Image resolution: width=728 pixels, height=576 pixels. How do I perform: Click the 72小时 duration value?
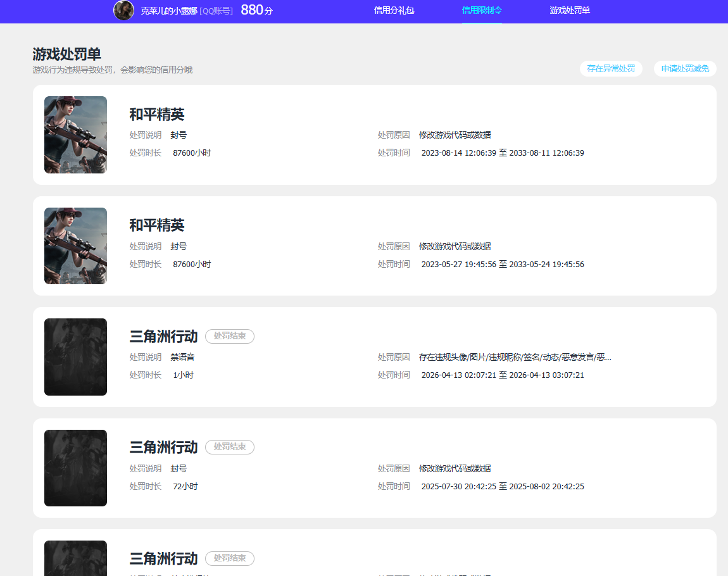(x=185, y=486)
